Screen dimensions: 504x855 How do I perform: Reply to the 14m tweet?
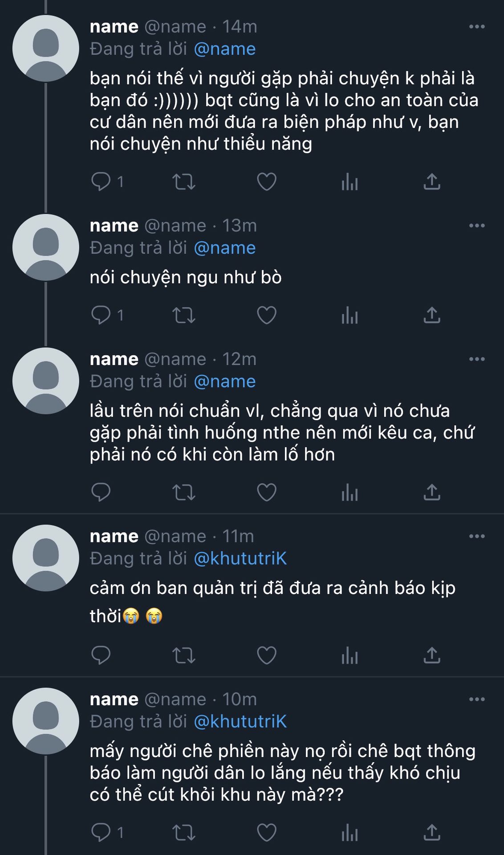[101, 182]
